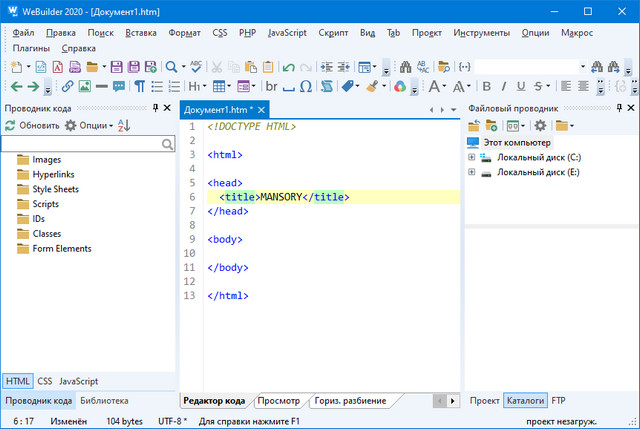Click the Insert Image icon in toolbar

(x=85, y=87)
